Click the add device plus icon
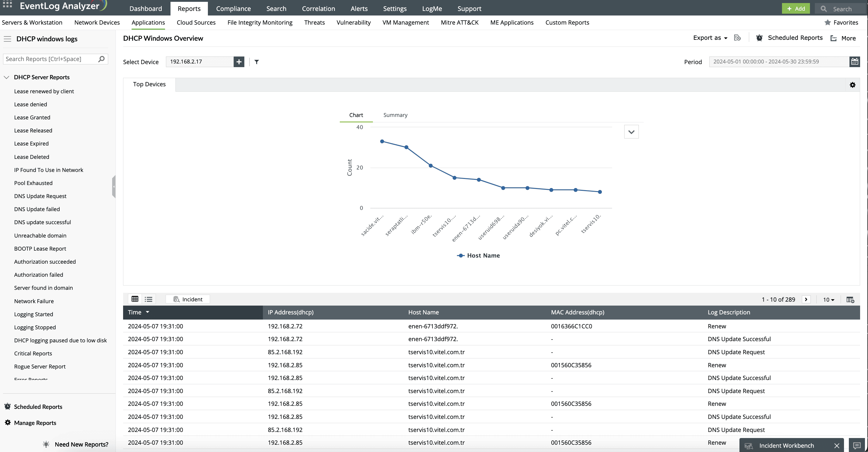 coord(239,62)
